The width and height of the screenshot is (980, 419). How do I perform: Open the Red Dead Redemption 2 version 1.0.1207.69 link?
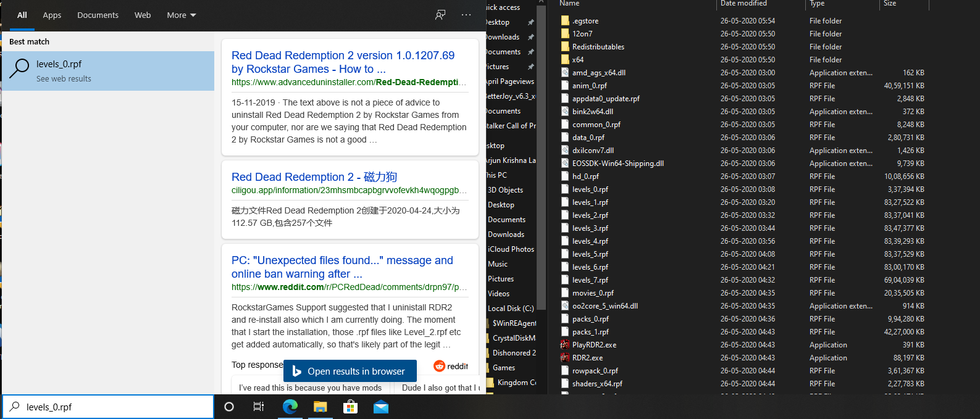[x=343, y=62]
